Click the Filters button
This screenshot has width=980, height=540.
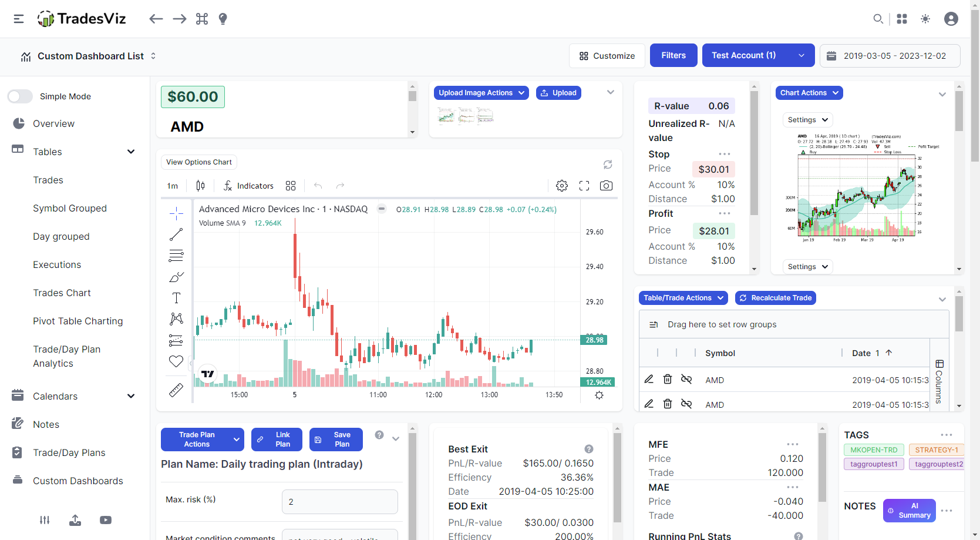coord(673,55)
